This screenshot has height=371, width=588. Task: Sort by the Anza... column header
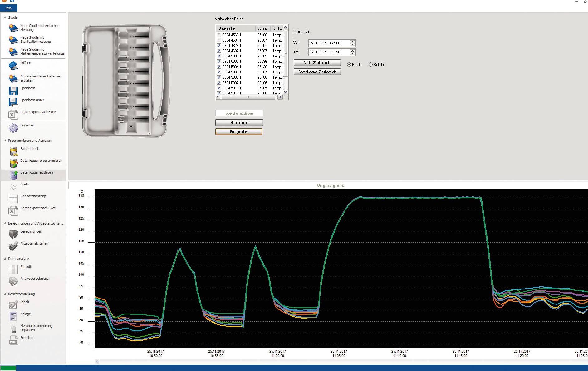(x=263, y=28)
